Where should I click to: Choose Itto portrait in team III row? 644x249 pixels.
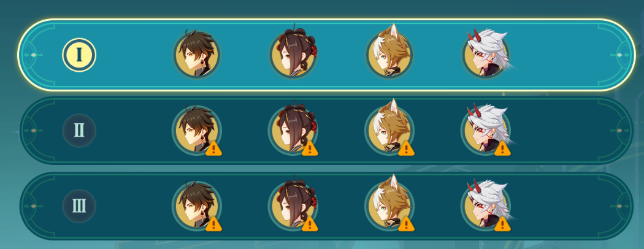pyautogui.click(x=486, y=206)
